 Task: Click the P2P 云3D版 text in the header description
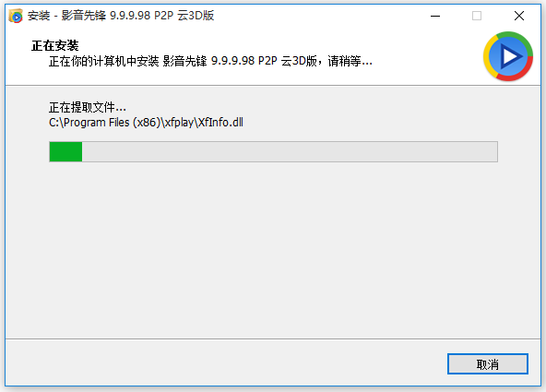click(x=287, y=61)
